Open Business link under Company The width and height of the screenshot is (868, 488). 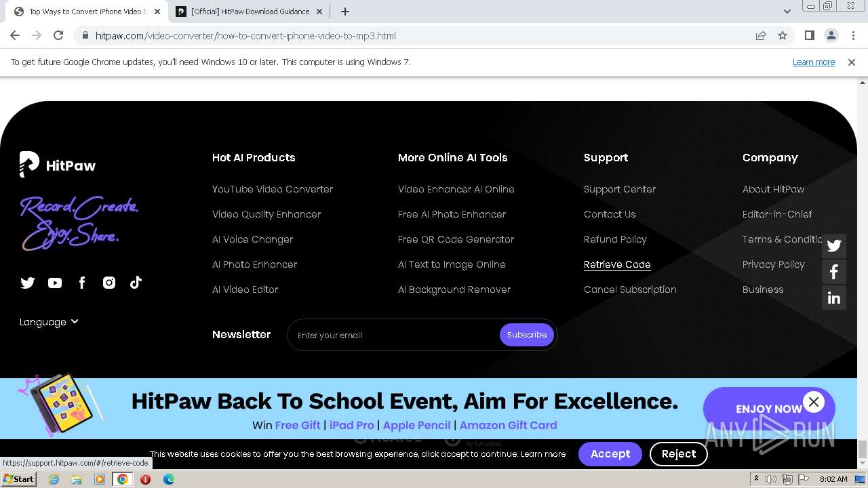pyautogui.click(x=763, y=289)
